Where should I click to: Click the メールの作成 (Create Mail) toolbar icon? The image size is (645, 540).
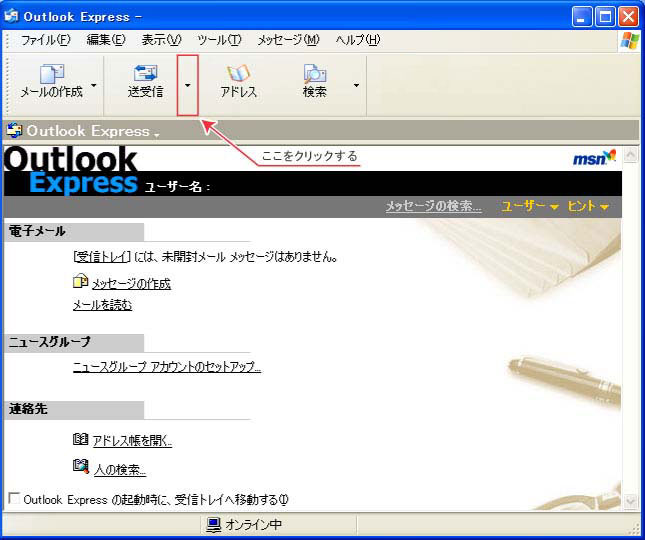51,75
